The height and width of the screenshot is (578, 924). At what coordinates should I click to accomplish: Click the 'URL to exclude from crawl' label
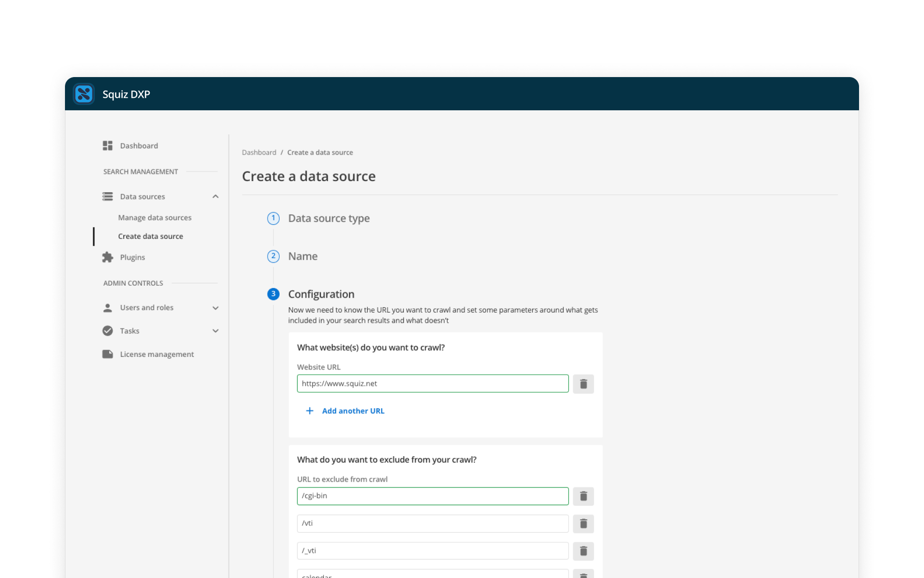tap(342, 479)
